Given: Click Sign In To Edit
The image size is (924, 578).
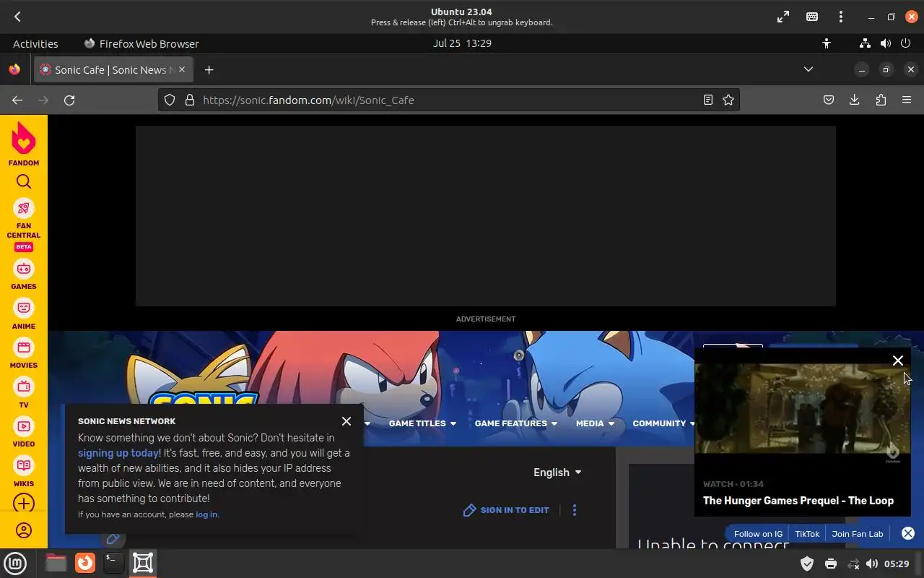Looking at the screenshot, I should click(x=506, y=510).
